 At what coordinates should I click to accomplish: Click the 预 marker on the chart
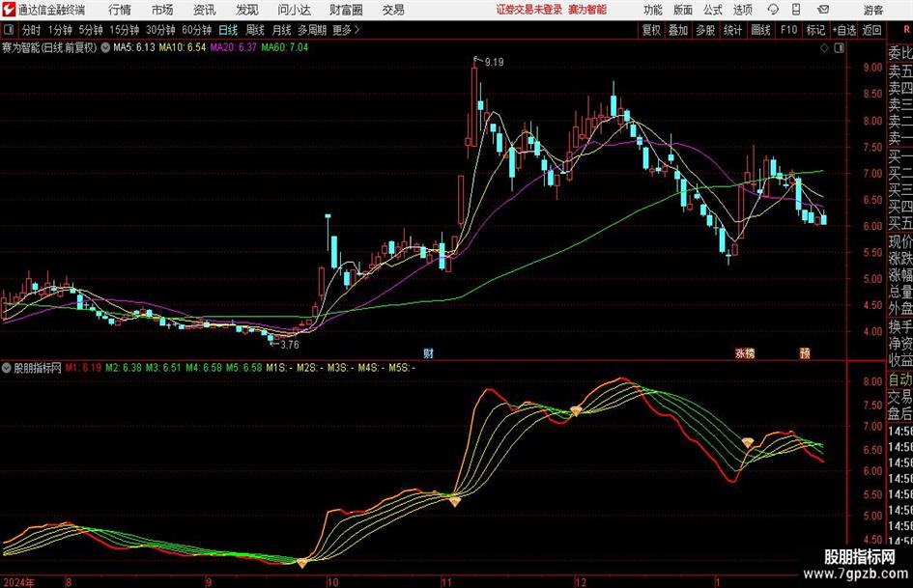[805, 352]
